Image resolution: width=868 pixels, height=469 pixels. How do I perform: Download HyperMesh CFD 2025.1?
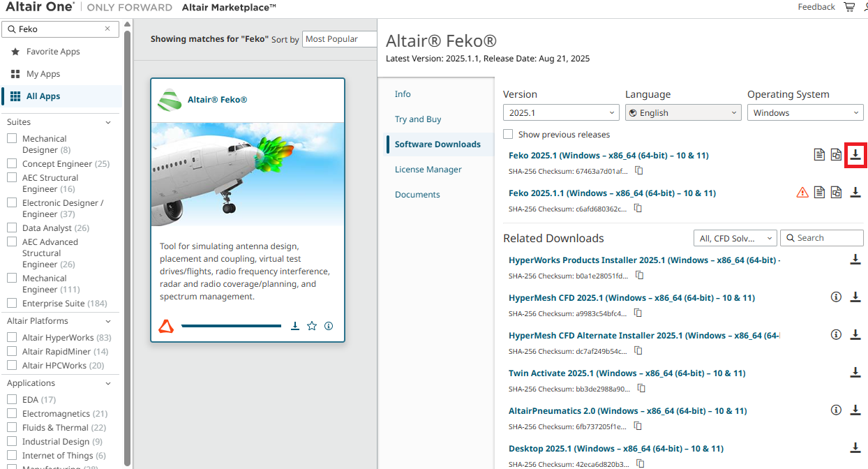click(855, 297)
